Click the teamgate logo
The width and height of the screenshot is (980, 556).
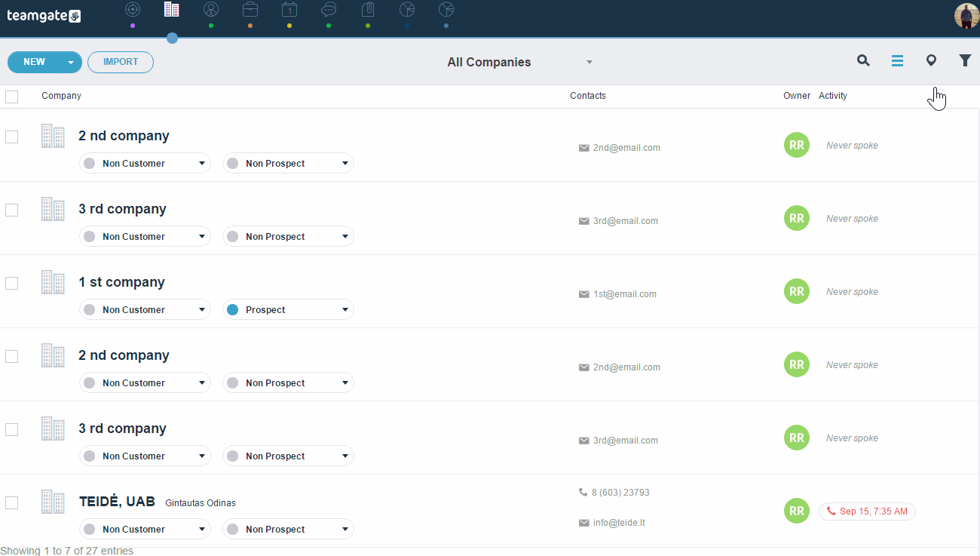(44, 16)
